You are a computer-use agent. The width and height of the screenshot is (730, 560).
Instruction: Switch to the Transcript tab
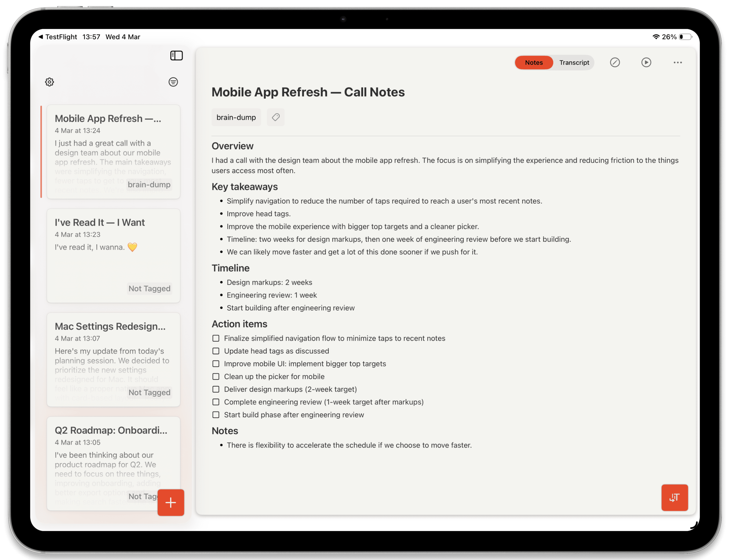click(574, 62)
